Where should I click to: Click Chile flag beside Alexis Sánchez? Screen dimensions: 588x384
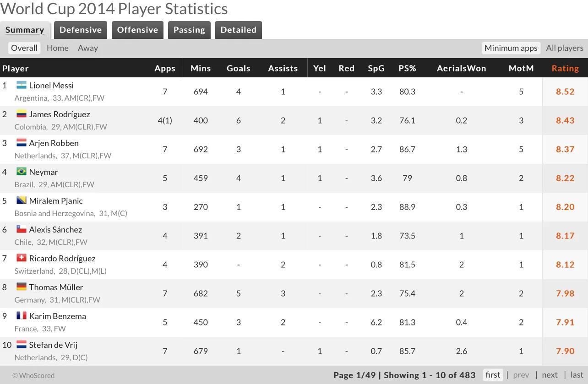[x=21, y=229]
